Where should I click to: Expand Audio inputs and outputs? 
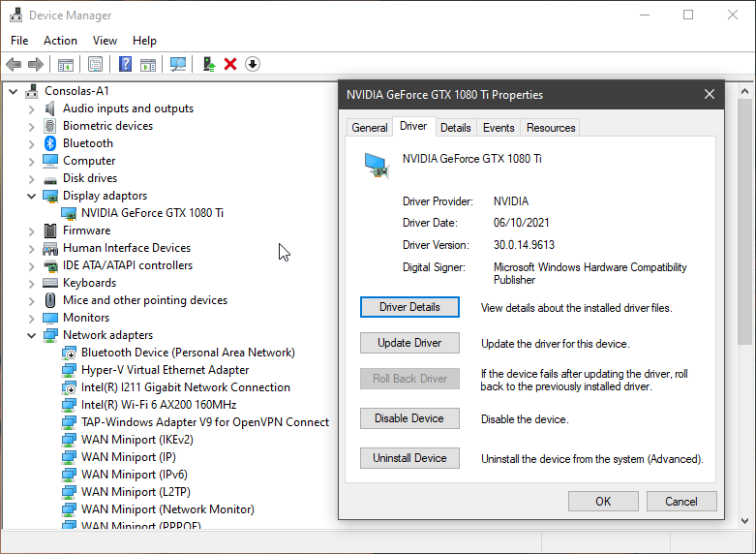coord(31,109)
